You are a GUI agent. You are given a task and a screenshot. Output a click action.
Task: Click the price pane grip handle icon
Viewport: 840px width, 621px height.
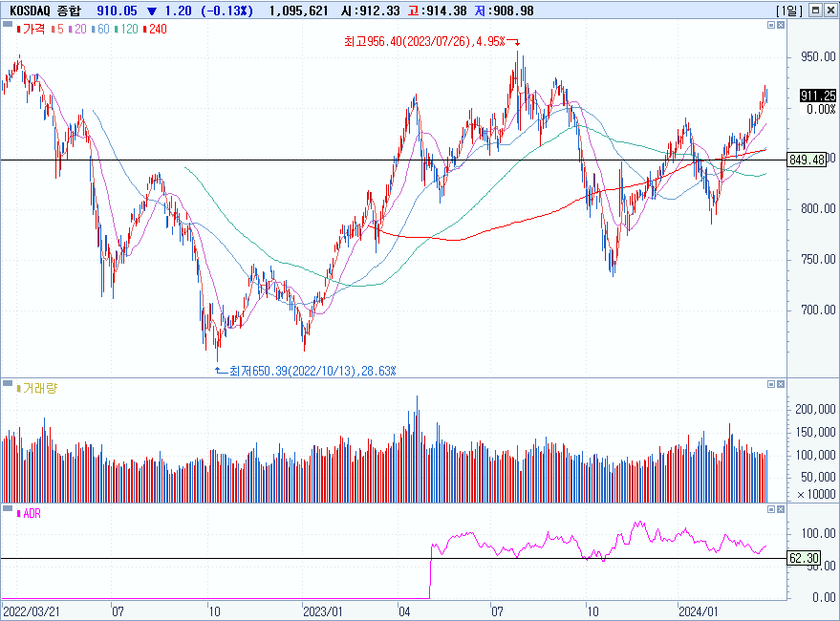[x=8, y=24]
